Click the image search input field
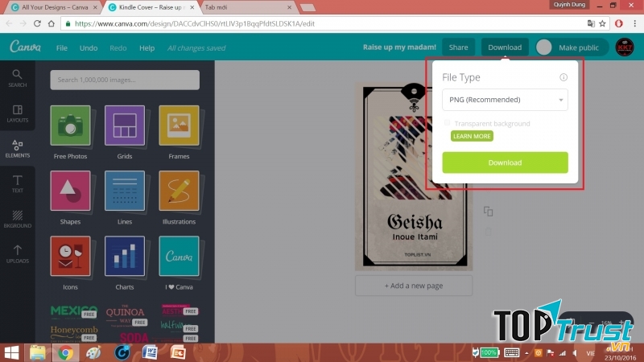The height and width of the screenshot is (362, 644). coord(125,80)
